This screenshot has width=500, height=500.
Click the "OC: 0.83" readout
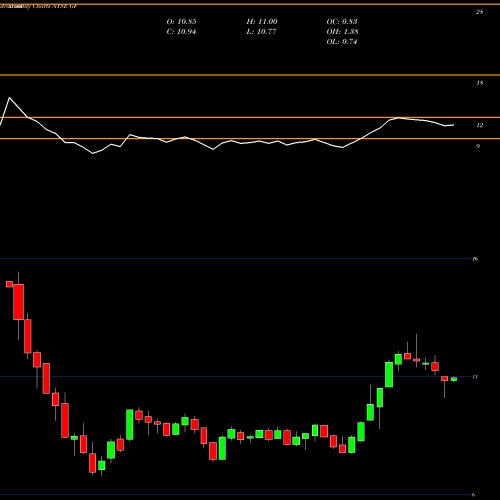coord(342,22)
